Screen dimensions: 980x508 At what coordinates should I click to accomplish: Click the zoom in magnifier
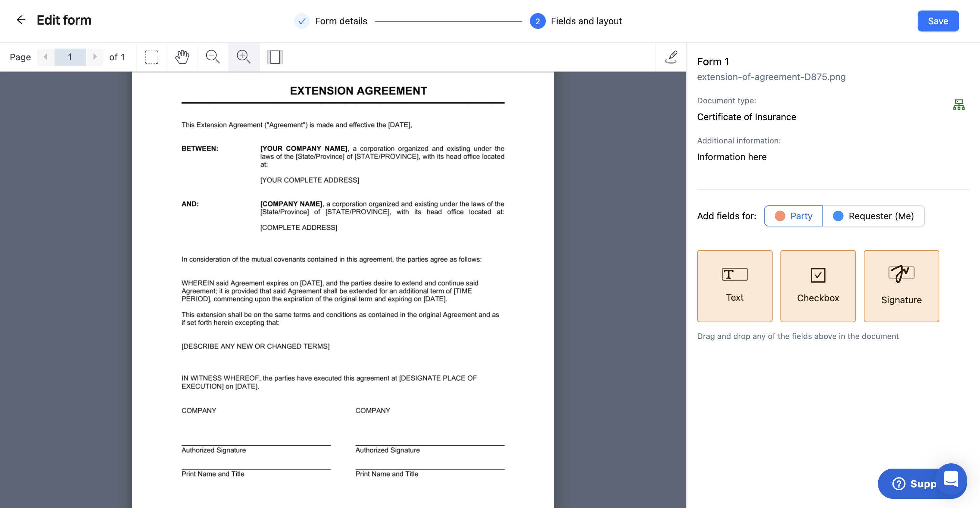click(244, 57)
